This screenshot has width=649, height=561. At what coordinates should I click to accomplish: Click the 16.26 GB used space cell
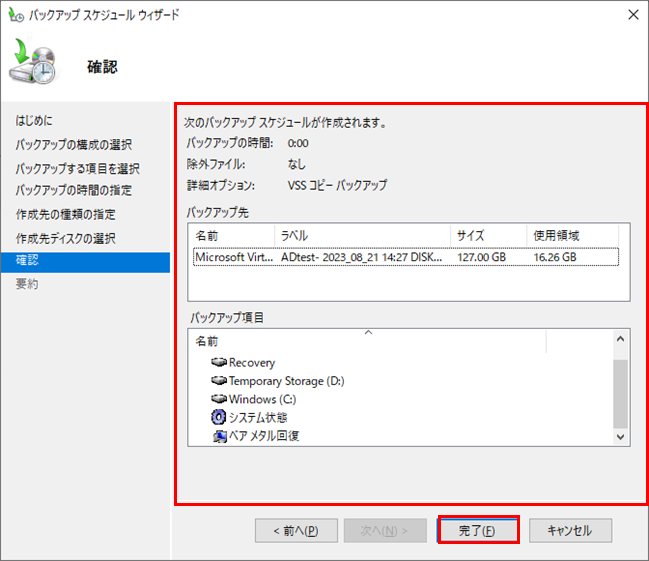coord(555,257)
